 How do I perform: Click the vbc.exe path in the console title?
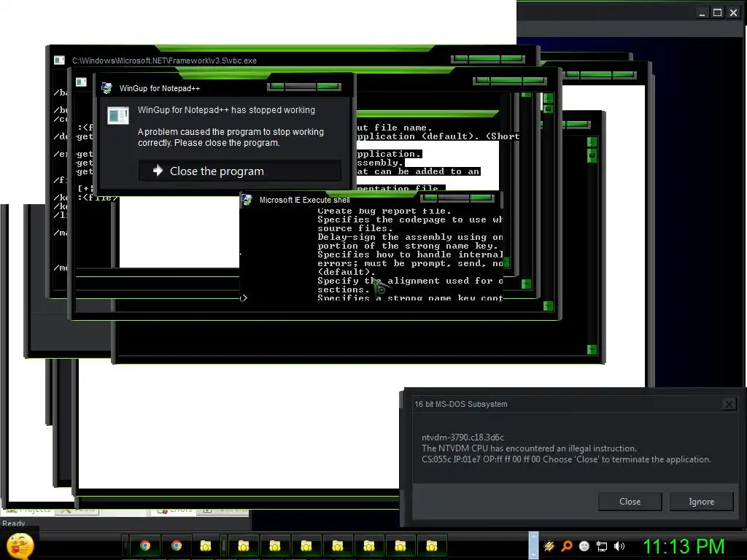(x=164, y=61)
